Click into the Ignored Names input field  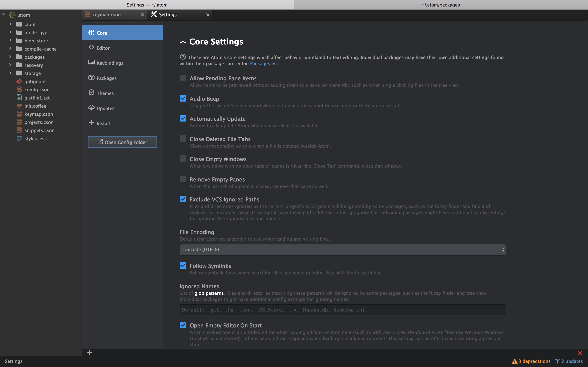(x=343, y=310)
